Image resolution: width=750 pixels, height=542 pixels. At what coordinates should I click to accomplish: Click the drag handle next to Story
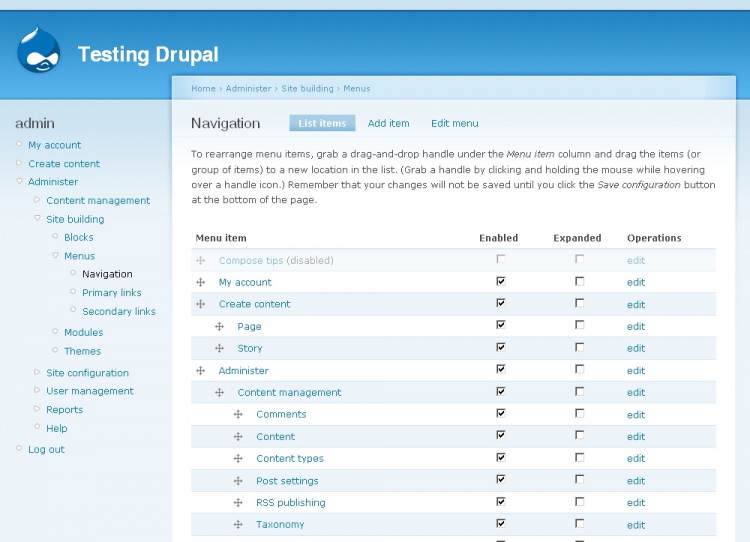click(x=219, y=349)
